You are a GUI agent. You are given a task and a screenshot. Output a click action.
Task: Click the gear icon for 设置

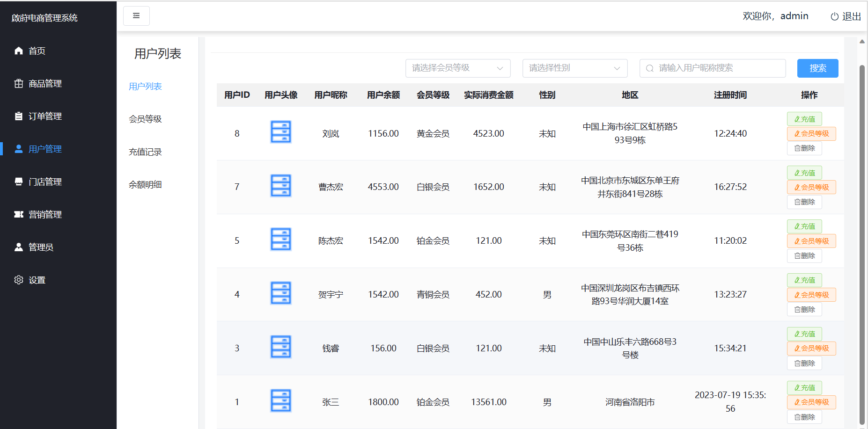(x=19, y=280)
